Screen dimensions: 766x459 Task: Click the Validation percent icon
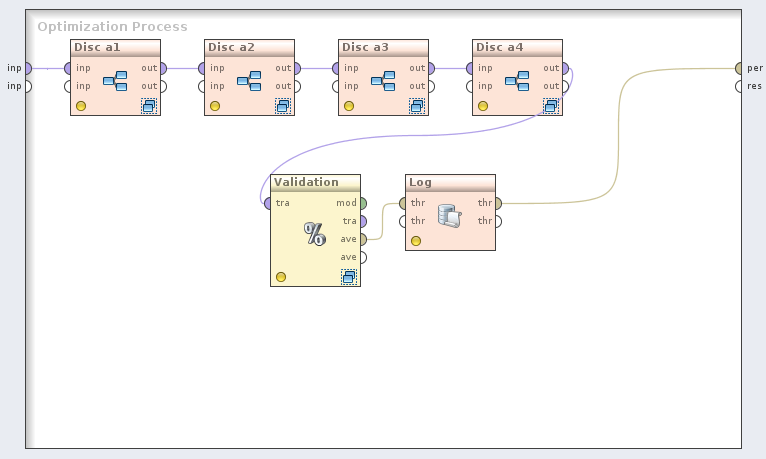315,234
